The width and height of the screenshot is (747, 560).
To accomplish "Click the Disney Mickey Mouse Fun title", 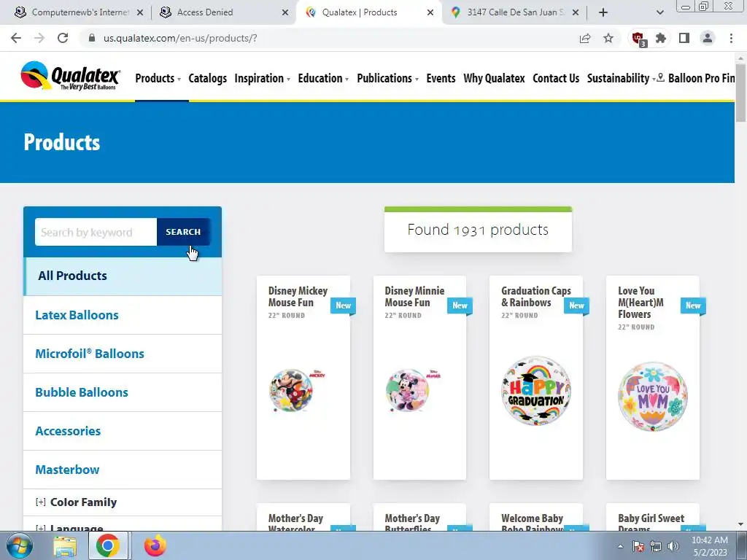I will tap(298, 297).
